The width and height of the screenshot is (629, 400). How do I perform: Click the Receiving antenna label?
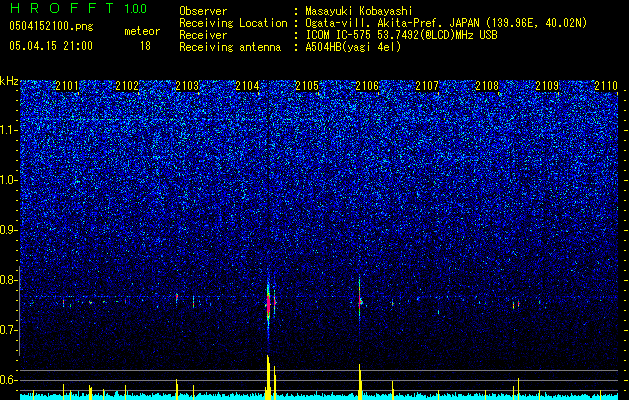tap(230, 47)
